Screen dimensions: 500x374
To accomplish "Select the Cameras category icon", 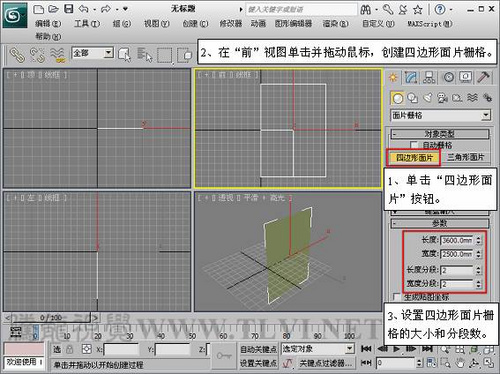I will point(442,98).
